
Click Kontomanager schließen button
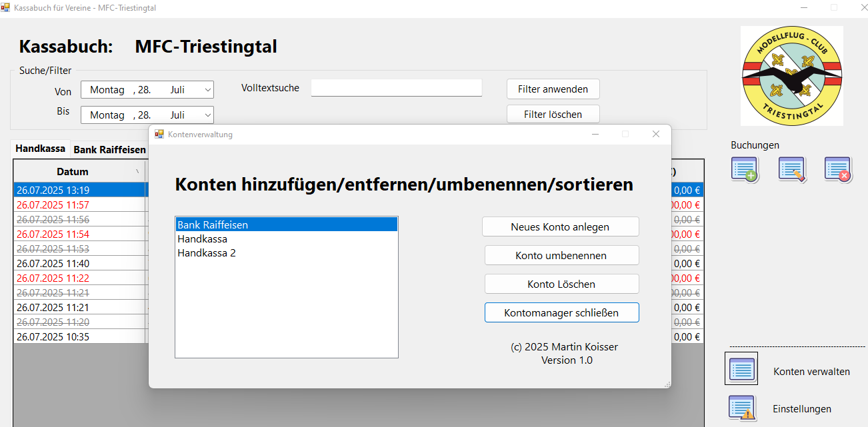561,312
